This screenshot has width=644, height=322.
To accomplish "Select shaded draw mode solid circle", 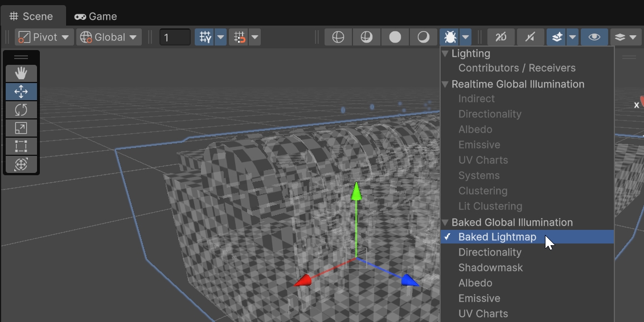I will (x=395, y=38).
